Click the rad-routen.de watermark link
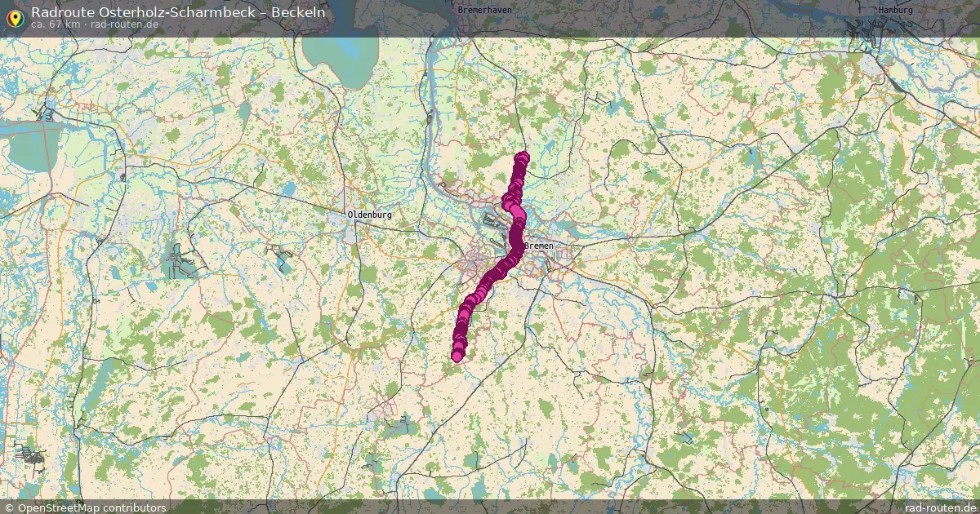The image size is (980, 514). [942, 507]
